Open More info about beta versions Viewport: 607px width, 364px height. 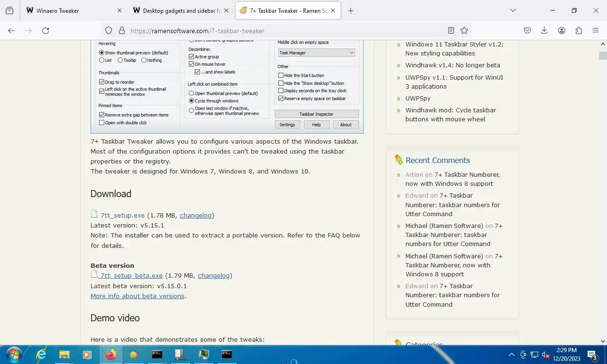tap(138, 296)
